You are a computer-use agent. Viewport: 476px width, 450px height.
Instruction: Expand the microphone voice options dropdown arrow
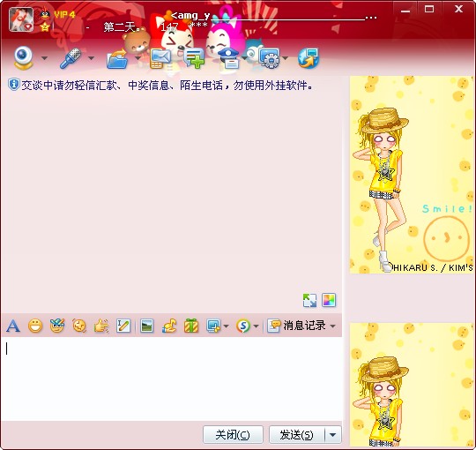91,57
